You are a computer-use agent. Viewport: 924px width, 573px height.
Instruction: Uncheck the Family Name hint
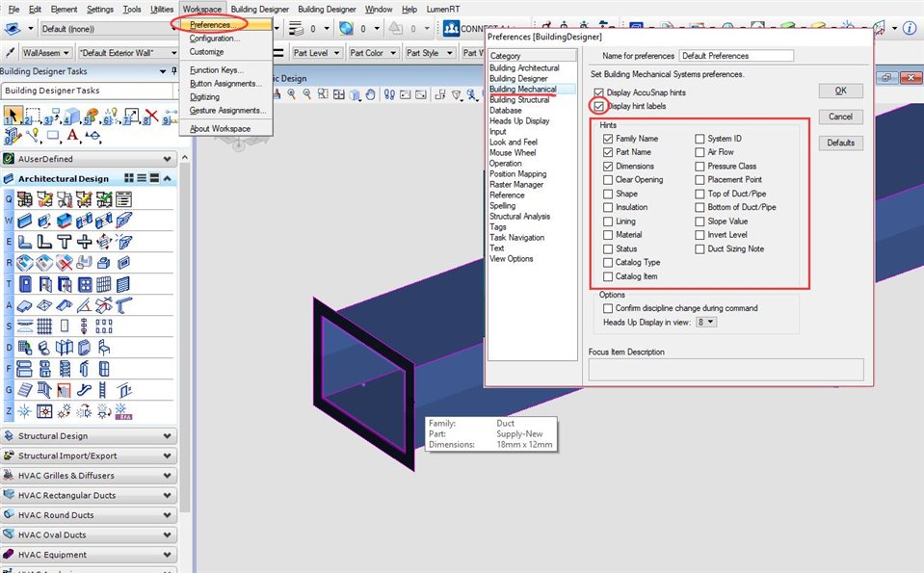tap(608, 139)
